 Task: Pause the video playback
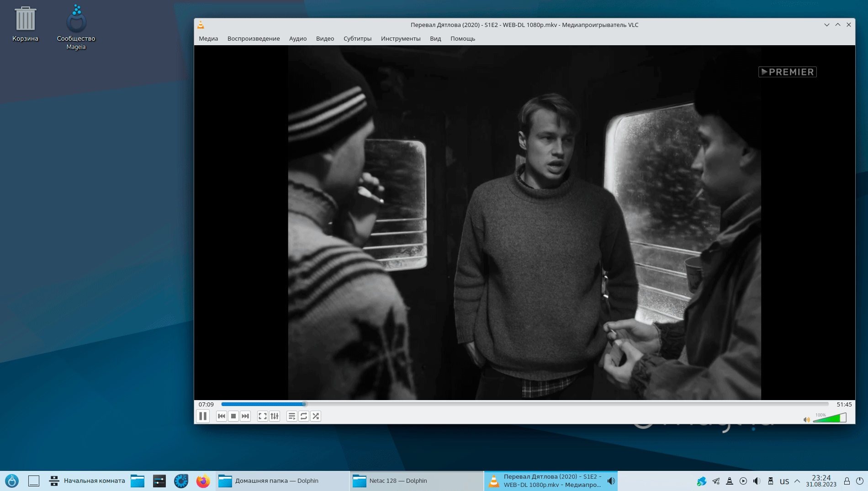click(203, 416)
